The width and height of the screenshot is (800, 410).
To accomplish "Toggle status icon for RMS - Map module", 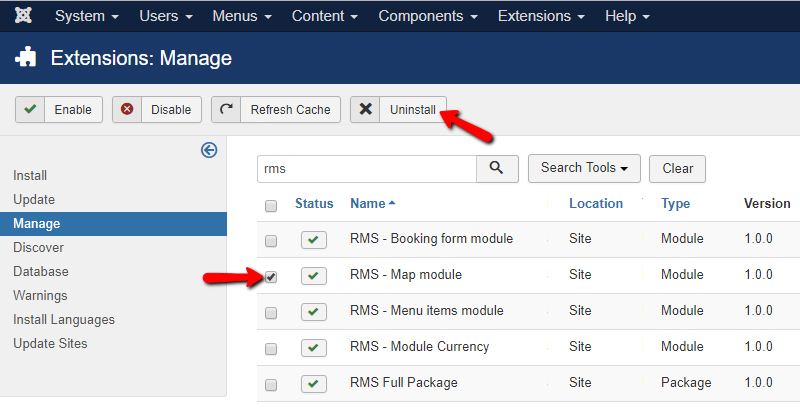I will pyautogui.click(x=314, y=276).
